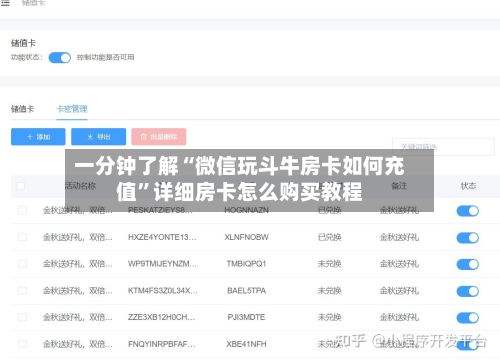
Task: Click activity name in ZZE3XB12H0CH row
Action: click(78, 317)
